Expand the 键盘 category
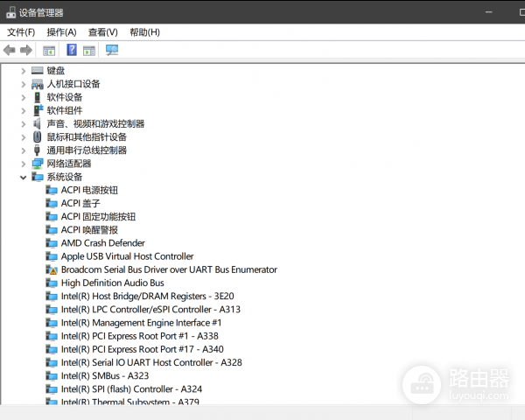Screen dimensions: 525x420 [x=23, y=71]
